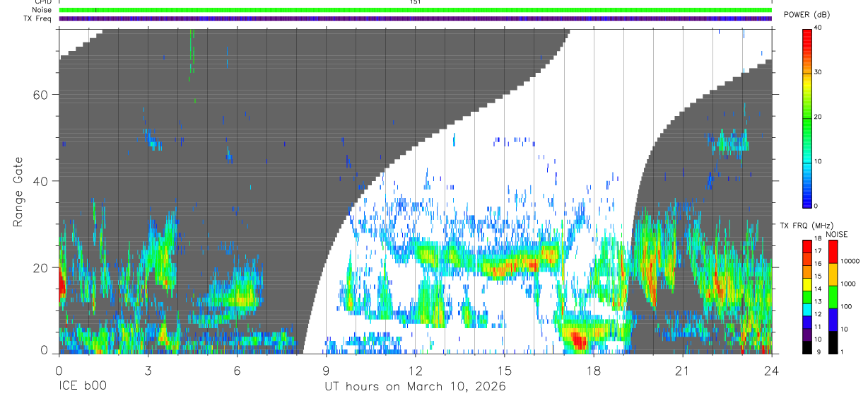Click the "9" hour tick on time axis

pos(327,371)
